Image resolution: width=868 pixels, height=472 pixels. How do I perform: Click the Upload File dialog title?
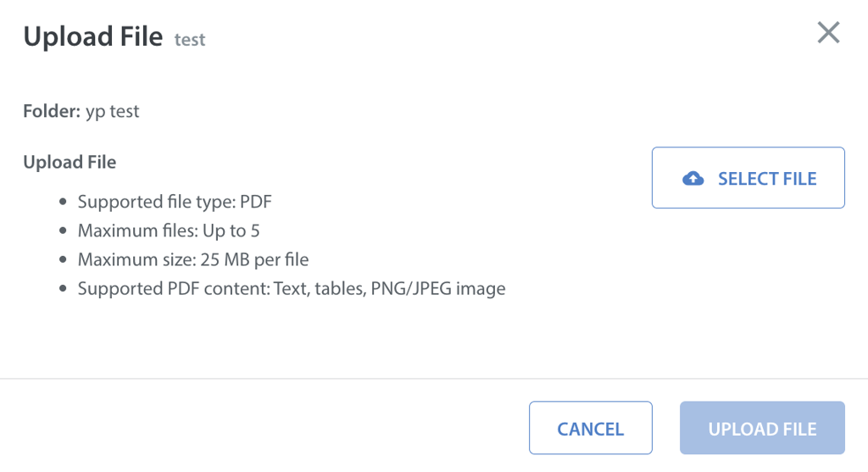tap(93, 36)
